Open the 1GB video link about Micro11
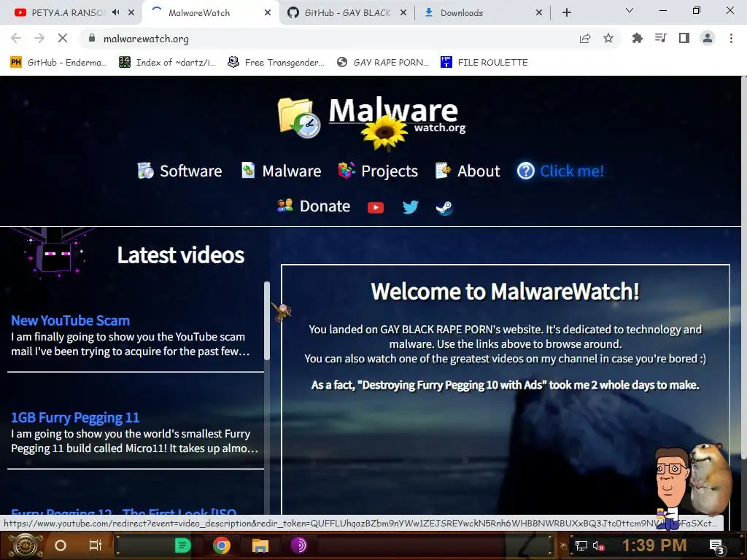 [75, 418]
